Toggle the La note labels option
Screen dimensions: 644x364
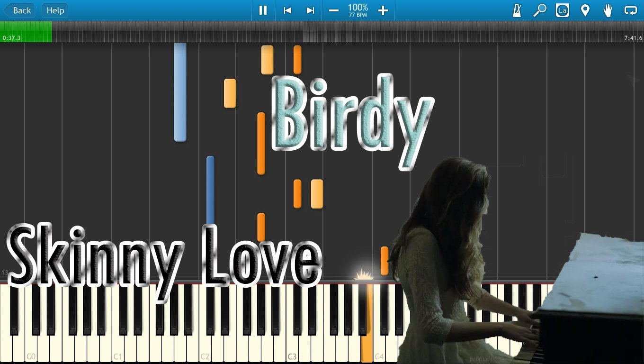pos(563,10)
